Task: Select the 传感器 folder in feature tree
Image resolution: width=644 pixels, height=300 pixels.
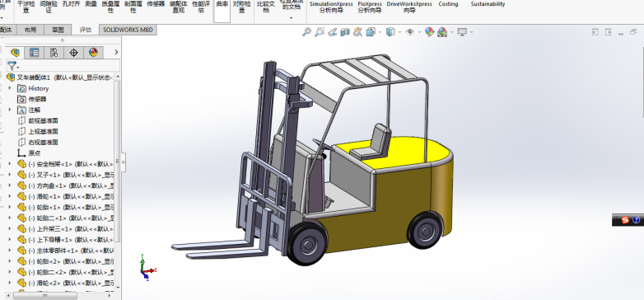Action: [x=32, y=99]
